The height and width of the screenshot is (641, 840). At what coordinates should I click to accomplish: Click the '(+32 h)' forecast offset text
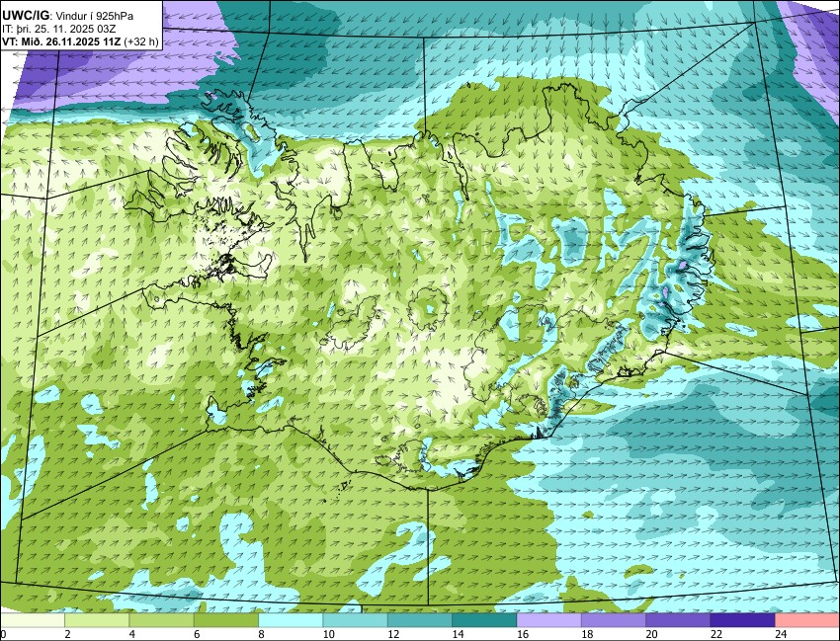pyautogui.click(x=141, y=41)
